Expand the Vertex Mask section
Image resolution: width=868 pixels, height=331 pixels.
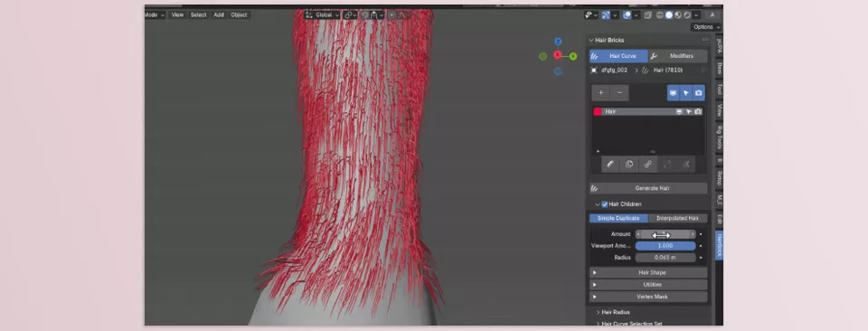(x=648, y=297)
